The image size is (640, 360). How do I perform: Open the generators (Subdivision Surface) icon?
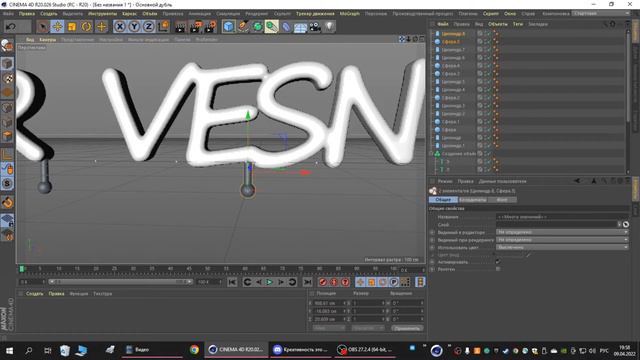257,27
